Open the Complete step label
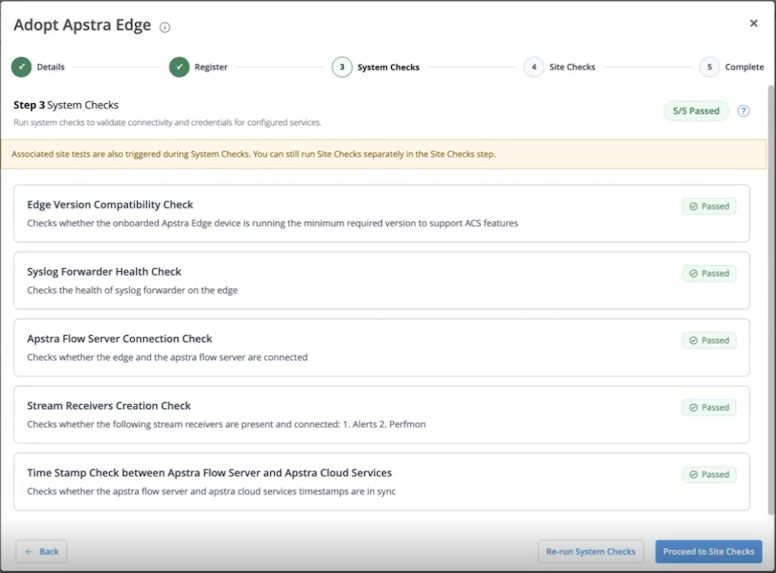Screen dimensions: 776x573 pyautogui.click(x=744, y=67)
